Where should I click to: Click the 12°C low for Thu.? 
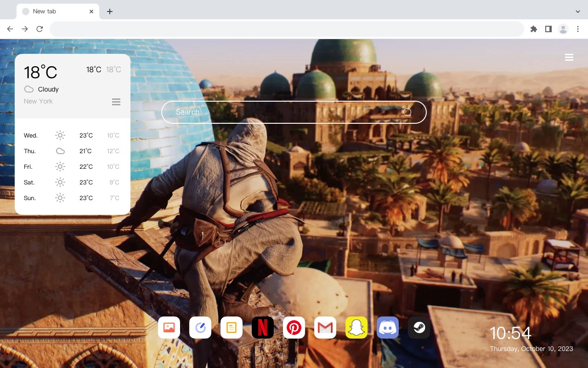(113, 151)
